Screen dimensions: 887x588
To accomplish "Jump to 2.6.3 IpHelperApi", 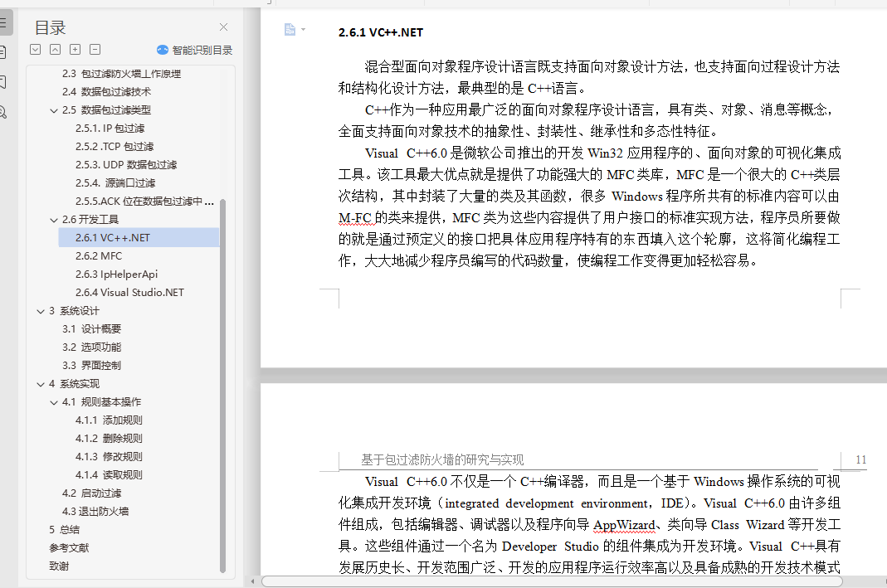I will [116, 275].
